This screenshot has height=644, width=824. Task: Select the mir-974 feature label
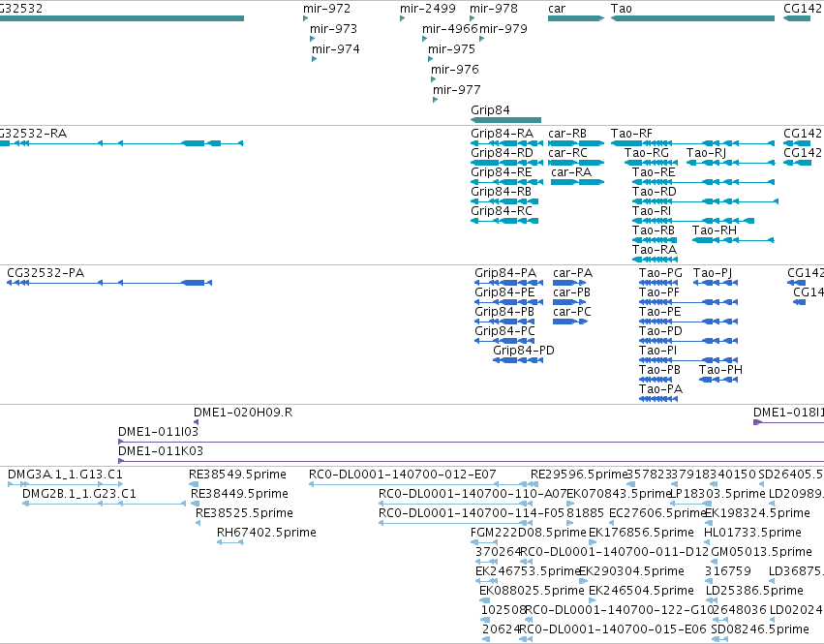tap(335, 48)
